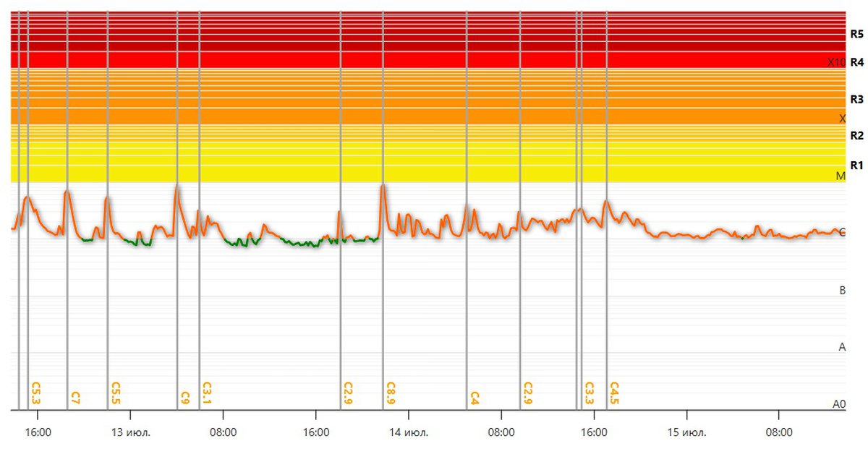Image resolution: width=868 pixels, height=449 pixels.
Task: Select the C7 flare marker label
Action: (75, 397)
